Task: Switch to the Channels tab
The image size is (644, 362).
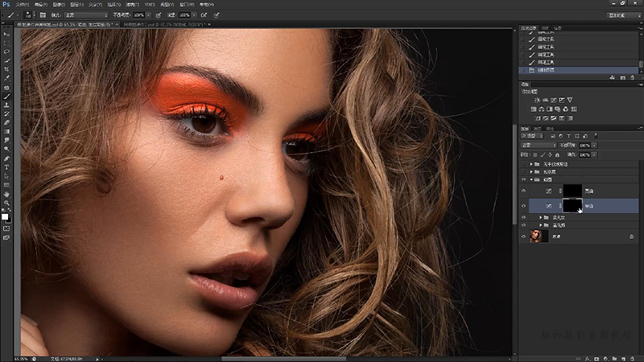Action: pos(537,129)
